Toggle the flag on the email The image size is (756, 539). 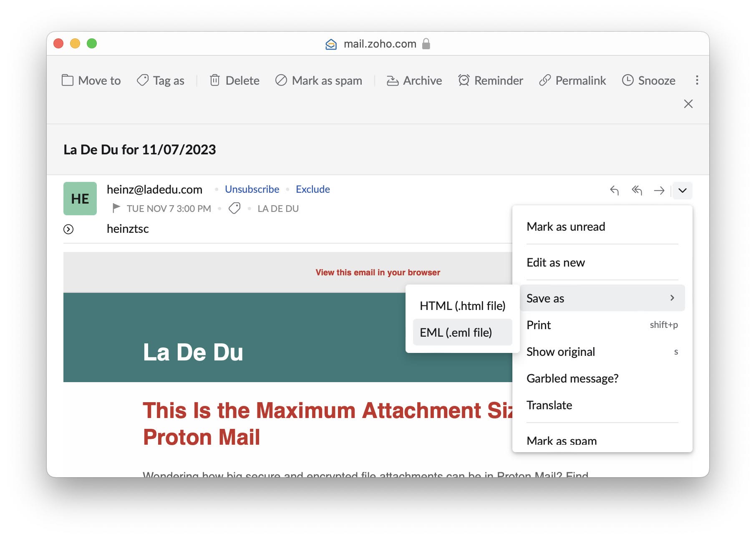pyautogui.click(x=116, y=208)
